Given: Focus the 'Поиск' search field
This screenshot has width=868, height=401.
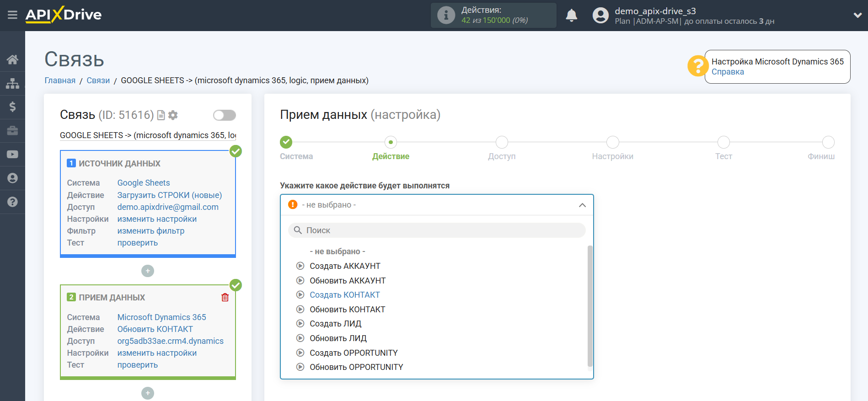Looking at the screenshot, I should click(437, 230).
